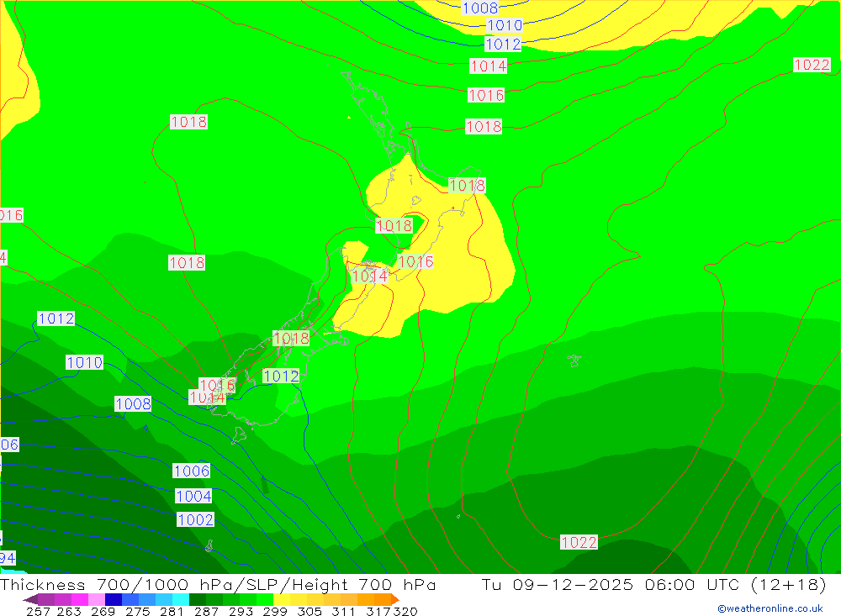Click the darkest green swatch in the thickness legend

198,599
